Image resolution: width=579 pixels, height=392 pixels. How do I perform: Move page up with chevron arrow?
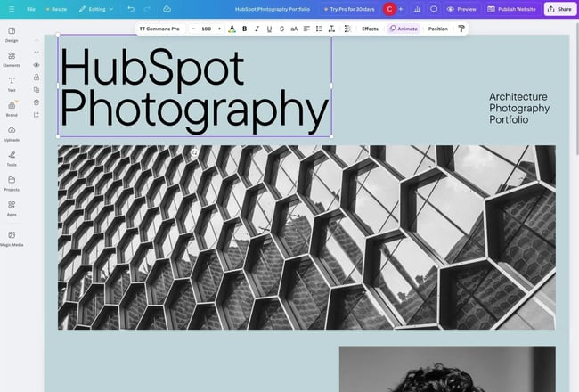coord(37,40)
